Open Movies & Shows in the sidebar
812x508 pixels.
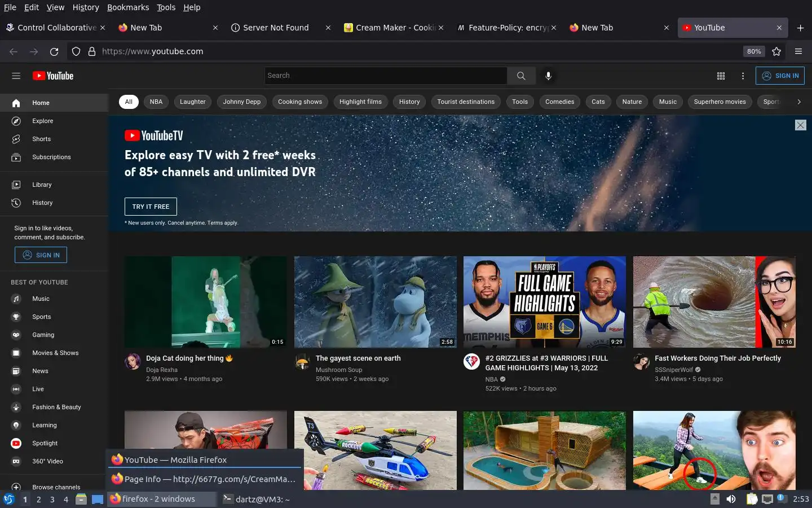54,353
